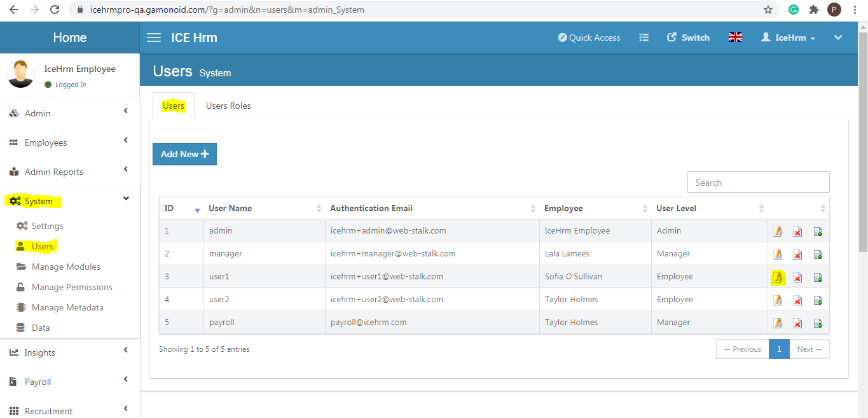
Task: Switch to the Users Roles tab
Action: tap(228, 106)
